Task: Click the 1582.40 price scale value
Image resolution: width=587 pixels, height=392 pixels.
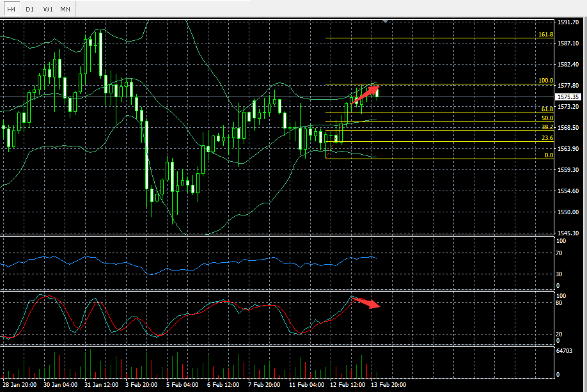Action: pyautogui.click(x=568, y=65)
